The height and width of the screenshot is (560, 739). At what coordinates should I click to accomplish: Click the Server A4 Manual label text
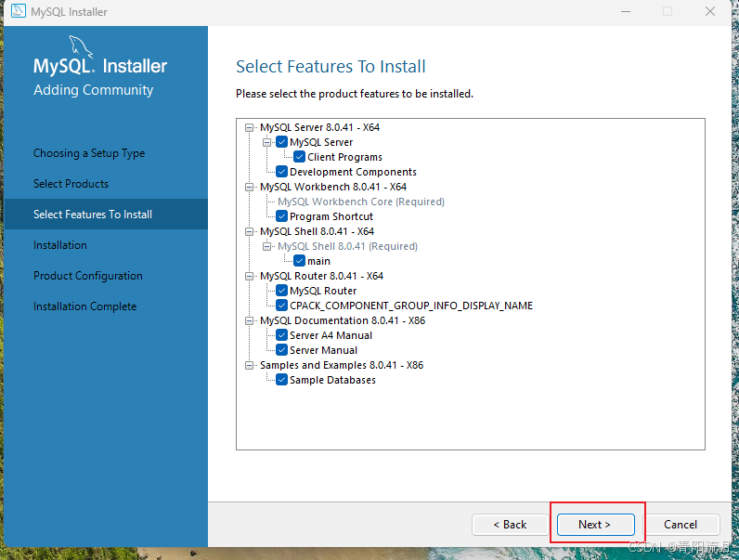(x=331, y=335)
